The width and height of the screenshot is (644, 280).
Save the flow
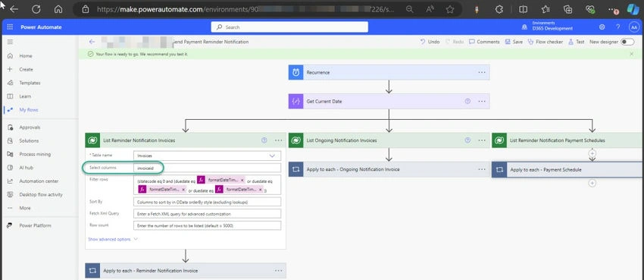pos(514,42)
